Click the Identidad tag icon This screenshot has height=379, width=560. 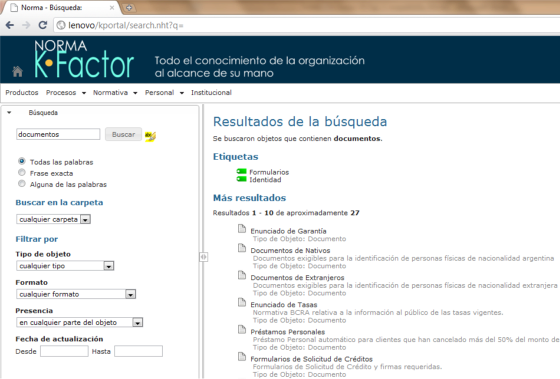[x=242, y=179]
